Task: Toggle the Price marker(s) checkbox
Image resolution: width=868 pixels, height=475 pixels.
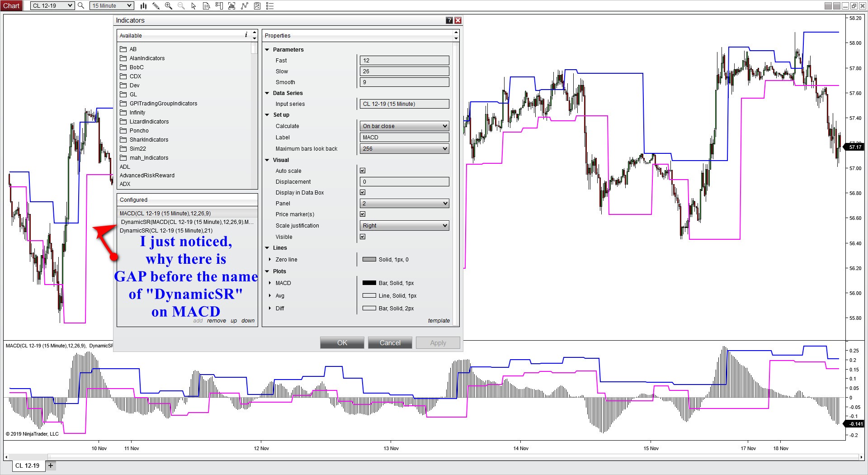Action: [x=363, y=214]
